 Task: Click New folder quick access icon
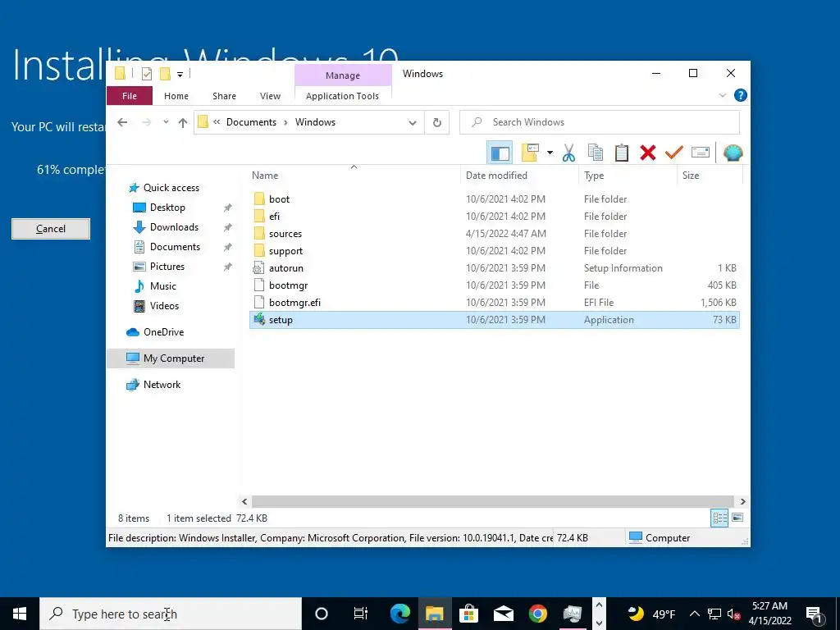pyautogui.click(x=165, y=74)
